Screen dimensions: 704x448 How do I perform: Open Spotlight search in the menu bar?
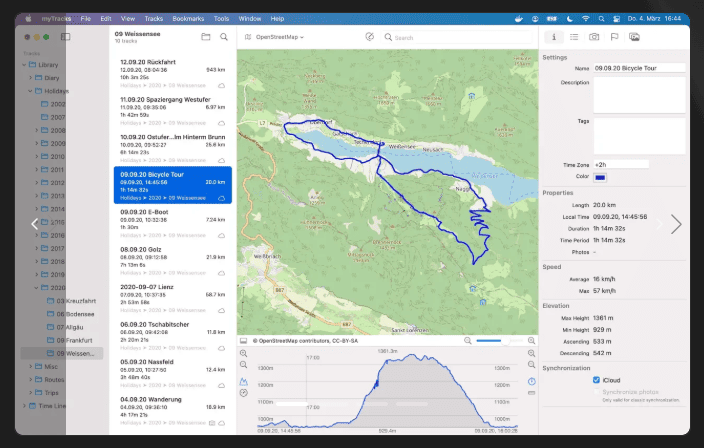pyautogui.click(x=601, y=19)
